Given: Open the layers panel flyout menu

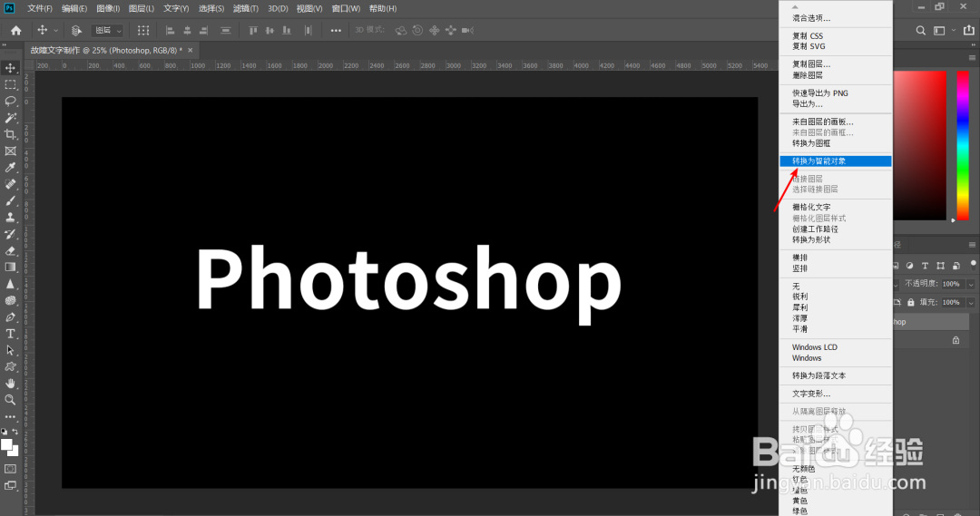Looking at the screenshot, I should pos(972,244).
